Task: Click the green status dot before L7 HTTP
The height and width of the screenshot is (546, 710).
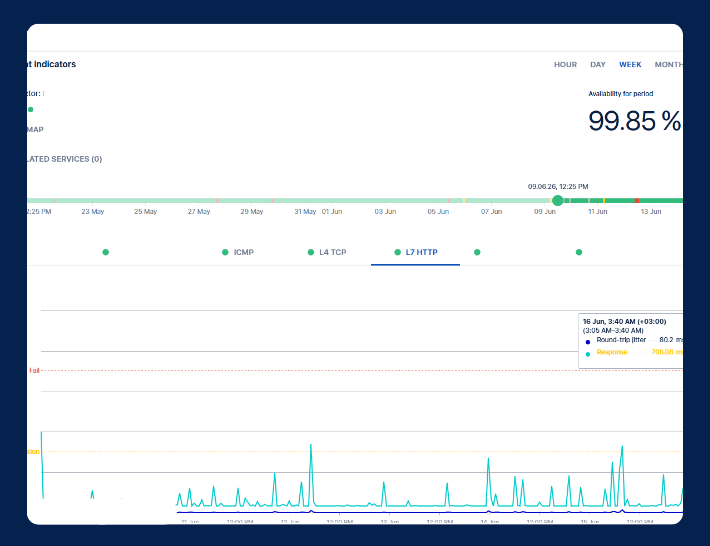Action: 398,252
